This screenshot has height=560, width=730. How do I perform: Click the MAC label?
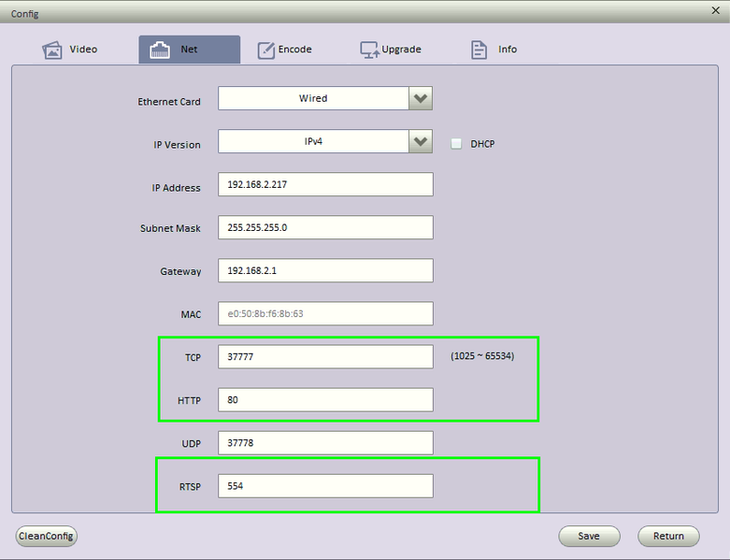[191, 315]
